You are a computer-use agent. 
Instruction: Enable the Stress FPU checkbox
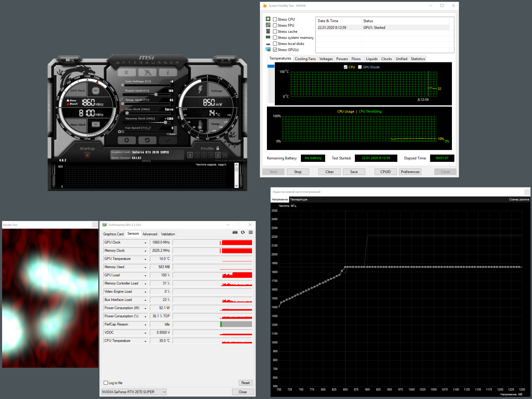click(x=275, y=26)
